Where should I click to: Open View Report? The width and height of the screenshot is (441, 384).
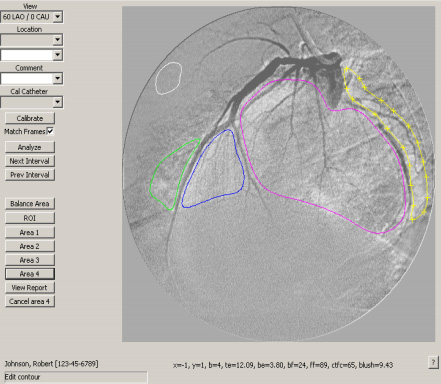tap(30, 287)
